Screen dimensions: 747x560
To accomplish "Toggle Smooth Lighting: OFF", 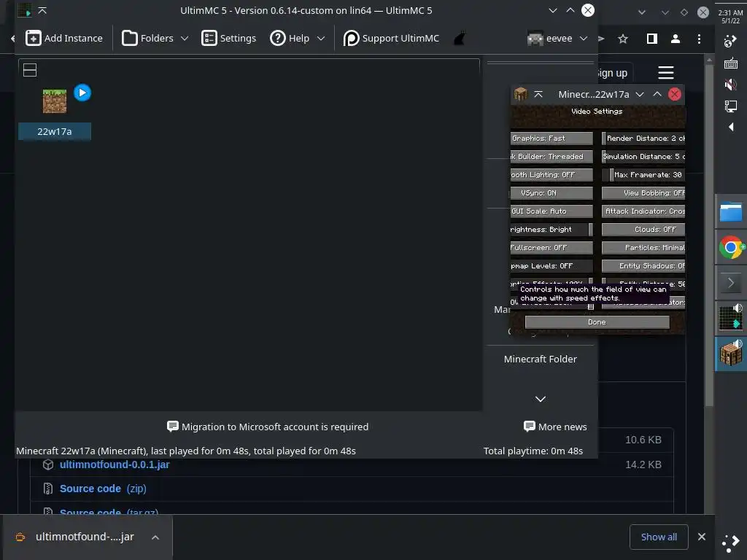I will tap(551, 175).
